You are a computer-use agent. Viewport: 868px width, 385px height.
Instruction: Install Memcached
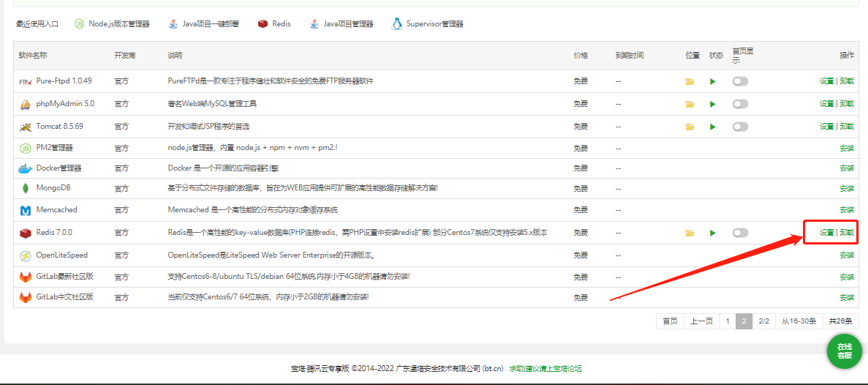pos(846,211)
